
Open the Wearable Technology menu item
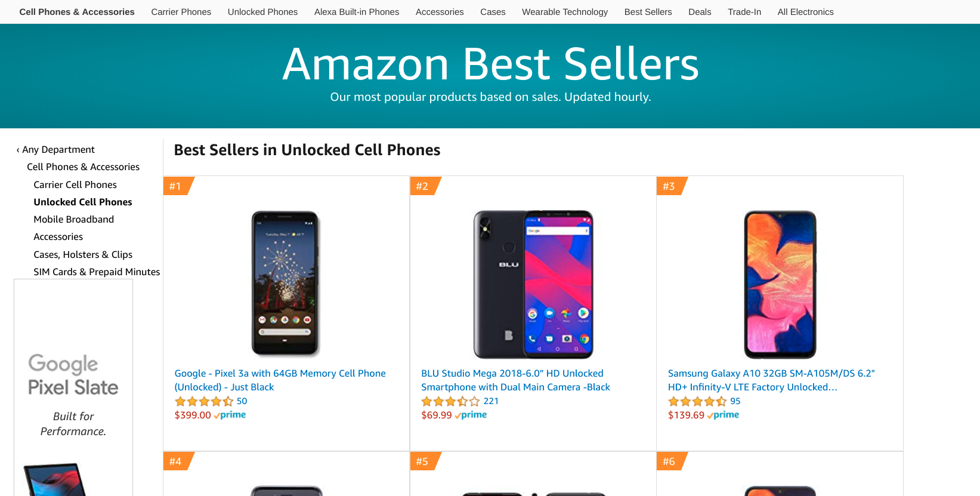pos(564,12)
